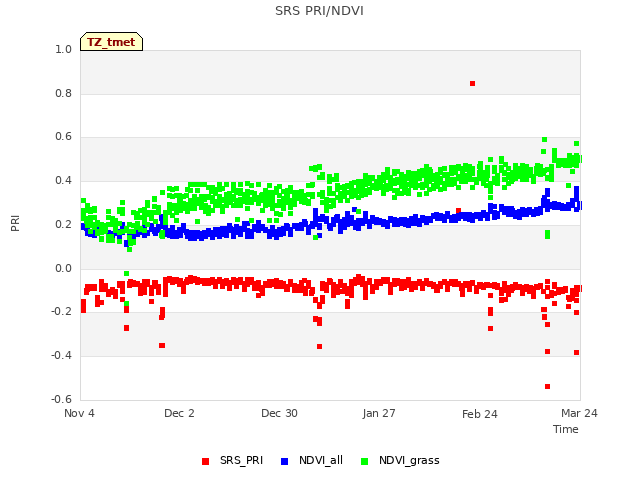
Task: Click the Nov 4 x-axis tick label
Action: (79, 413)
